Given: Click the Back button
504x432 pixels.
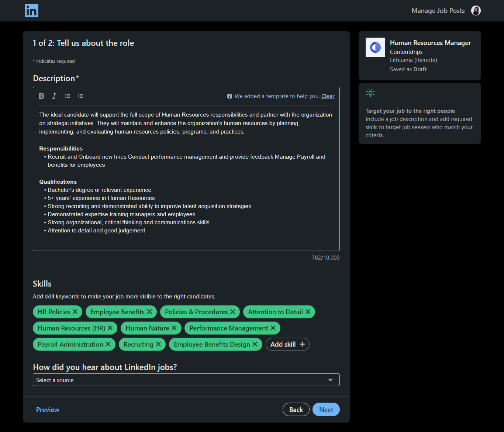Looking at the screenshot, I should pos(296,409).
